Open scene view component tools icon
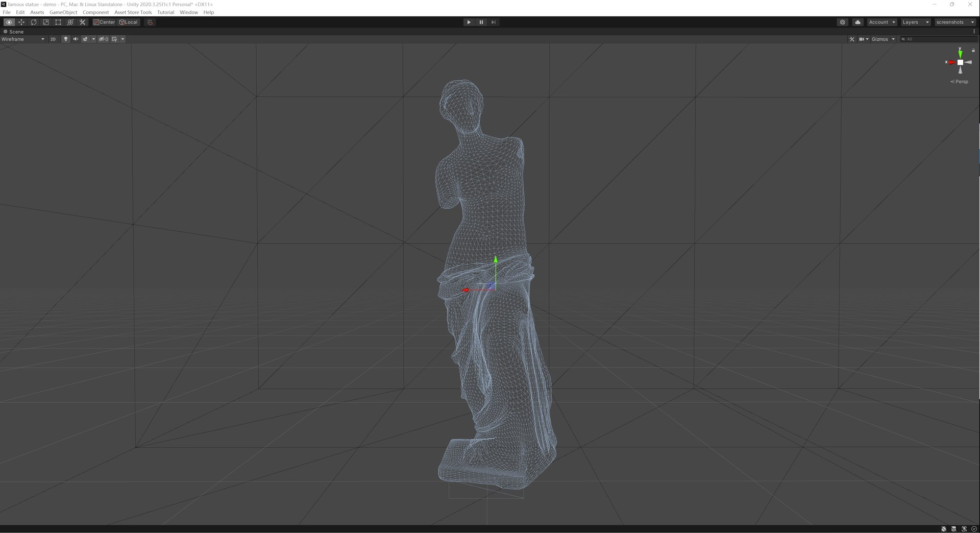 pos(852,39)
